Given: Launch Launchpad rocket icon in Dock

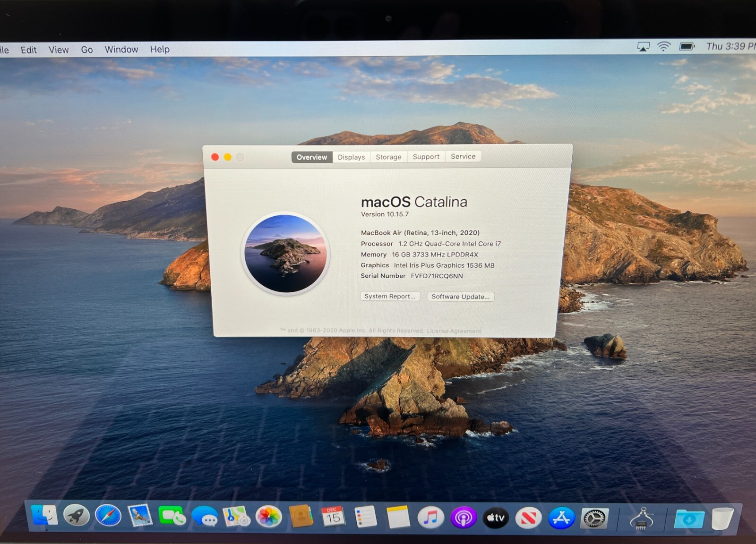Looking at the screenshot, I should (x=77, y=516).
